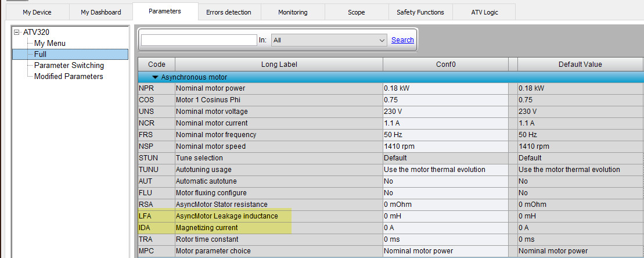
Task: Click the 'Autotuning usage' label
Action: click(x=204, y=169)
